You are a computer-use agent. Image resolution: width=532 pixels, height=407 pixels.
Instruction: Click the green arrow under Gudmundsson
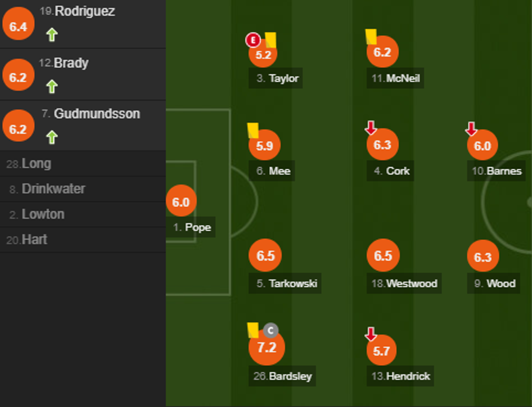coord(52,137)
